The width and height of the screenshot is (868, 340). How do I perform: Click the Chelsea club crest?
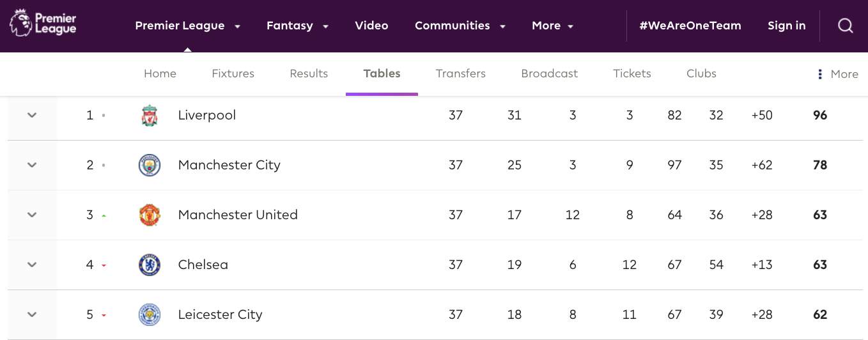point(150,265)
